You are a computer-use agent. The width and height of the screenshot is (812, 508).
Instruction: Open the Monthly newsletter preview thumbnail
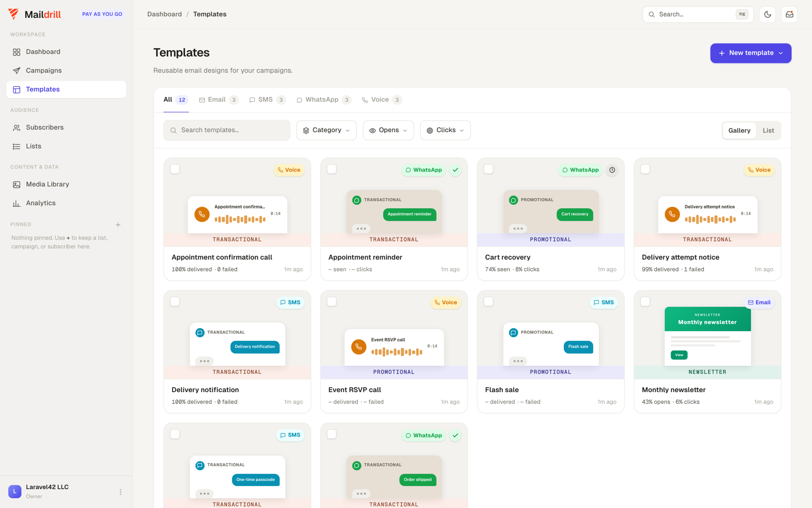point(707,336)
